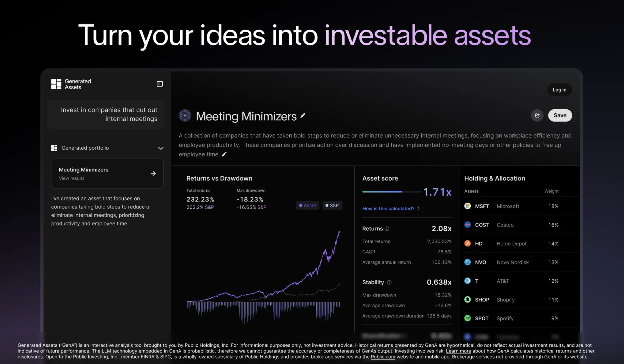Viewport: 624px width, 364px height.
Task: Toggle the S&P series on the chart legend
Action: point(332,206)
